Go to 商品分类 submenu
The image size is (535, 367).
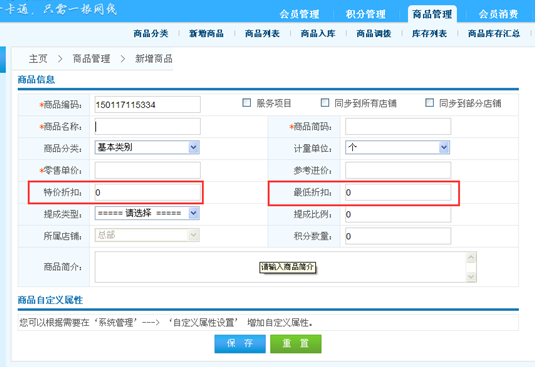[x=151, y=33]
